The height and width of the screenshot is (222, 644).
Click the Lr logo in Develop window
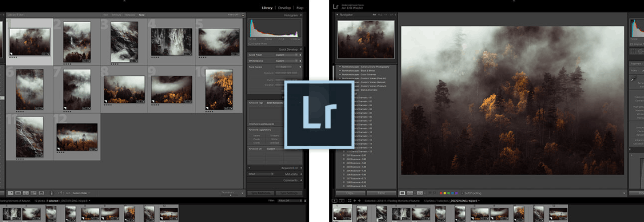[x=336, y=6]
